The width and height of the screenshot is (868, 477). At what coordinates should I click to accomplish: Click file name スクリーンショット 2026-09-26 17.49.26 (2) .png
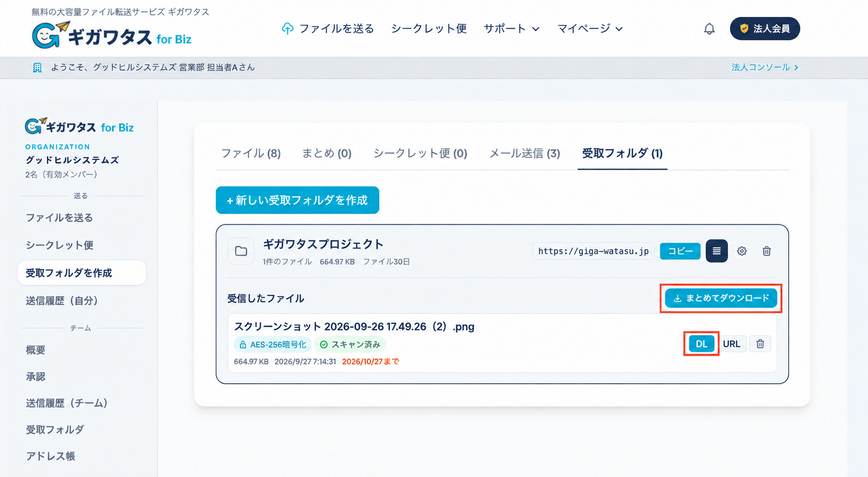(354, 327)
